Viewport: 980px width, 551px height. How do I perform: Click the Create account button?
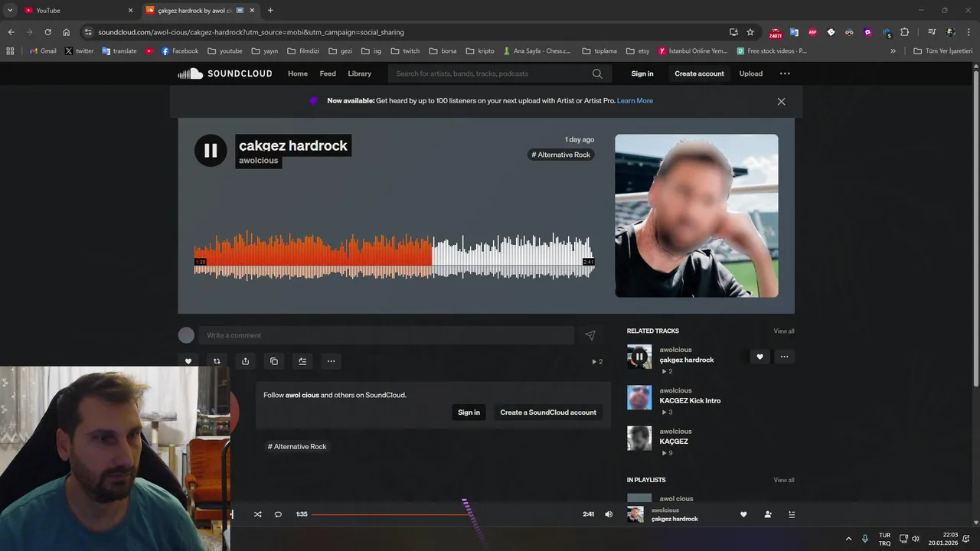click(699, 73)
